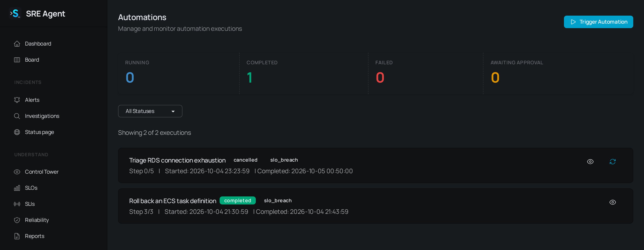Click the Investigations magnifier icon
Screen dimensions: 644x250
(x=17, y=116)
